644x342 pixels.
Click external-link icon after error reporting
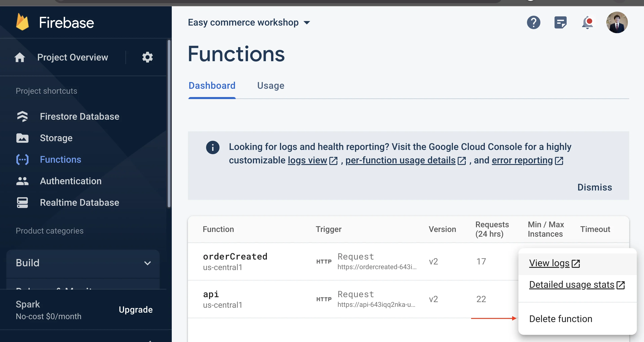pyautogui.click(x=559, y=161)
